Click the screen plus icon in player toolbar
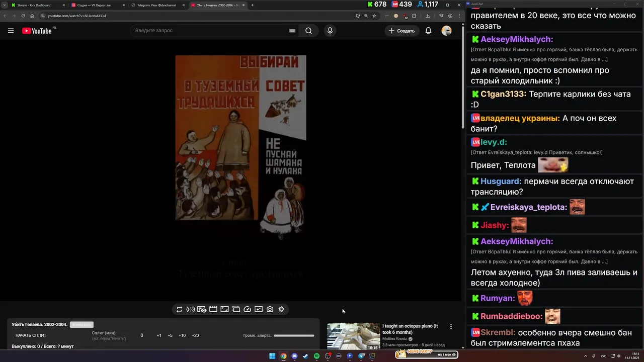The height and width of the screenshot is (362, 644). click(259, 309)
